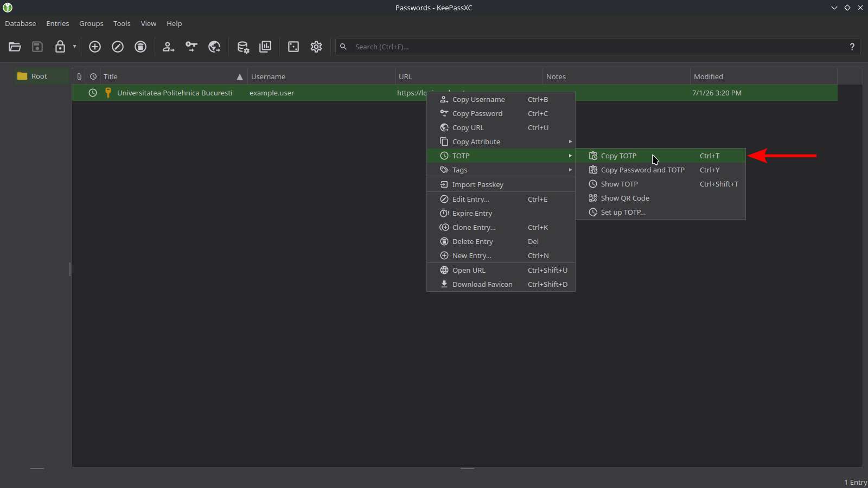
Task: Open the View menu
Action: [149, 23]
